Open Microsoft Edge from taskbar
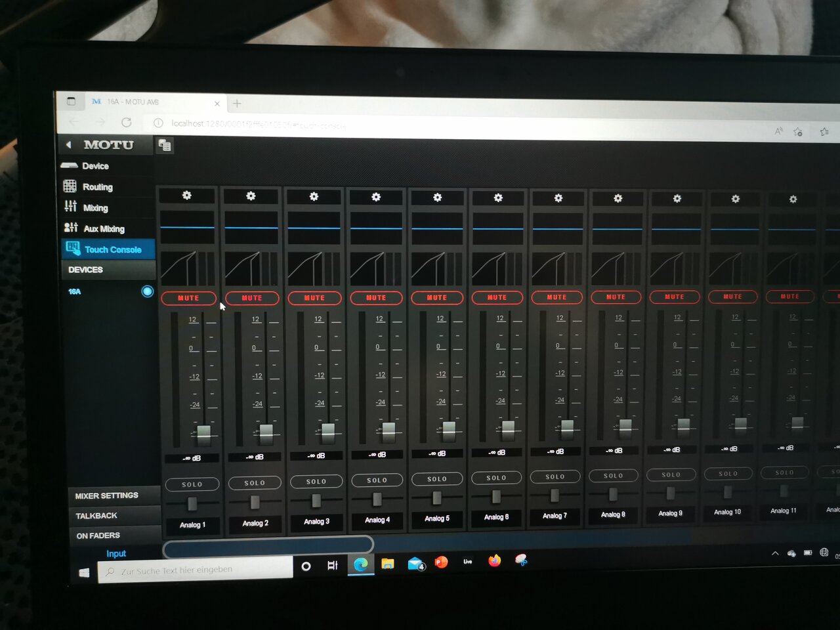This screenshot has width=840, height=630. (x=360, y=564)
